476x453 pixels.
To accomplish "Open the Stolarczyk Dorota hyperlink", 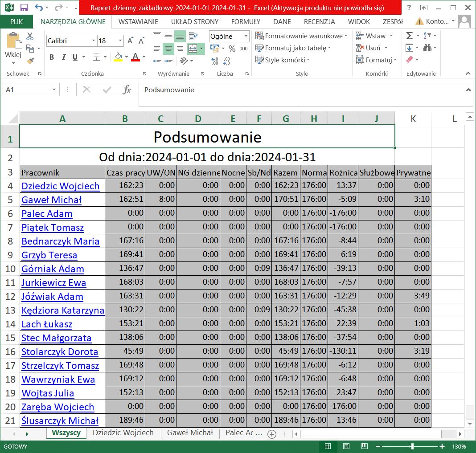I will [x=60, y=352].
